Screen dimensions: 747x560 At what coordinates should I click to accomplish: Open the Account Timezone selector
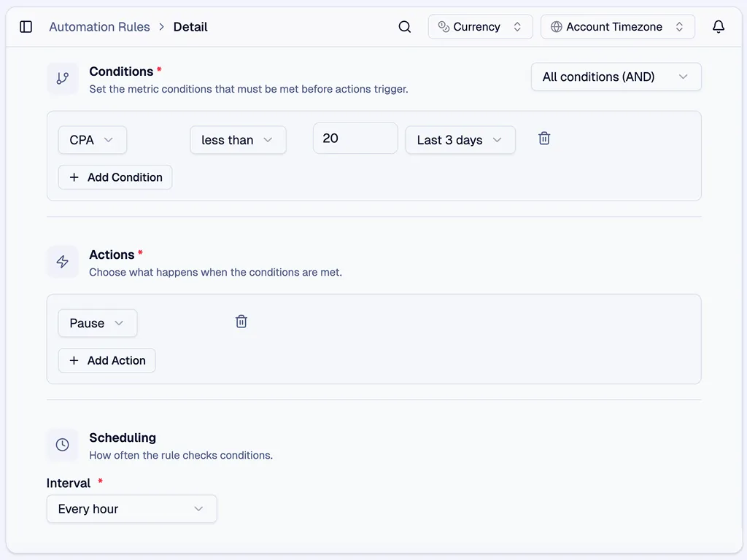point(617,27)
